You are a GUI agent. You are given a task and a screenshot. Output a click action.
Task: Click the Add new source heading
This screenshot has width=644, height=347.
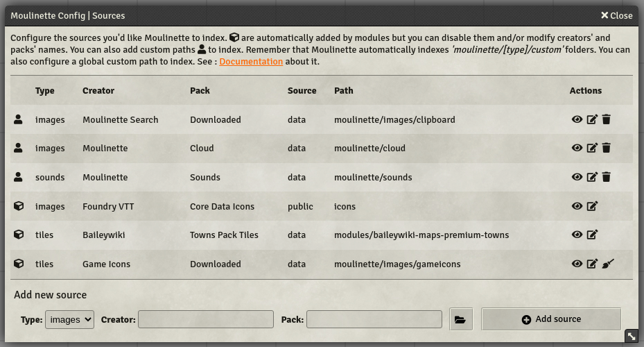pyautogui.click(x=50, y=295)
